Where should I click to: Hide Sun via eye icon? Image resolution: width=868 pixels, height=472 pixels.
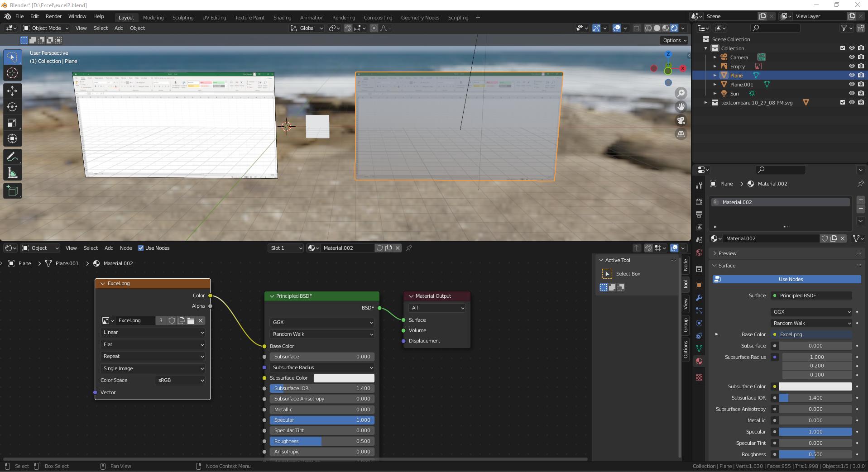852,94
